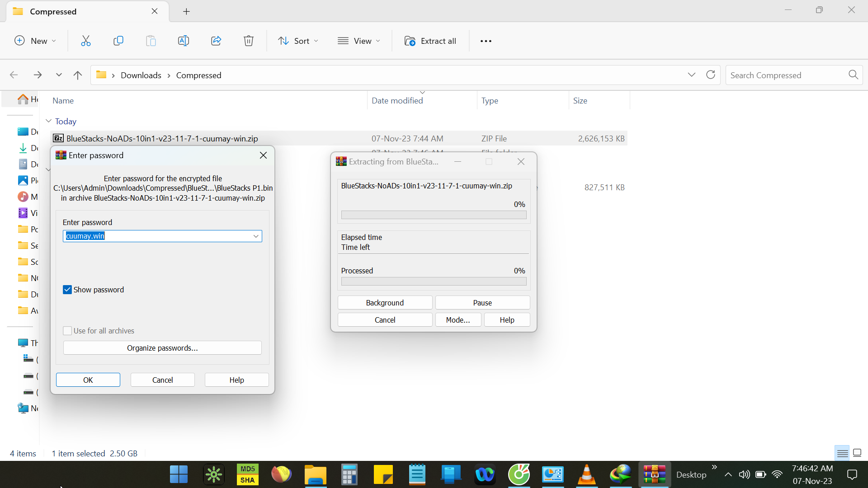
Task: Sort by the Size column header
Action: (x=580, y=100)
